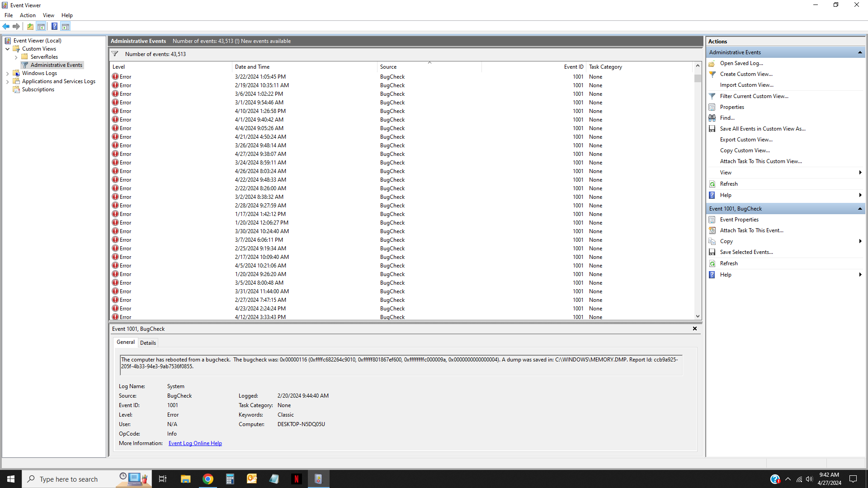Open File Explorer from the taskbar
Viewport: 868px width, 488px height.
(185, 479)
